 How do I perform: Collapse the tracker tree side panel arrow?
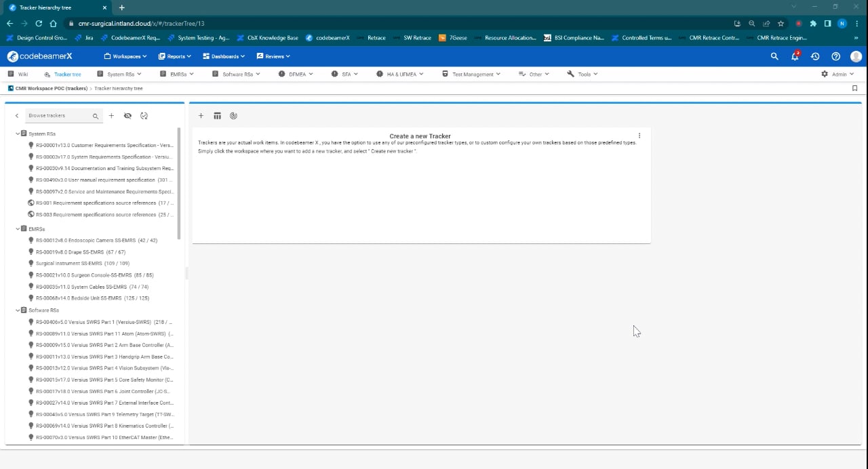[17, 116]
